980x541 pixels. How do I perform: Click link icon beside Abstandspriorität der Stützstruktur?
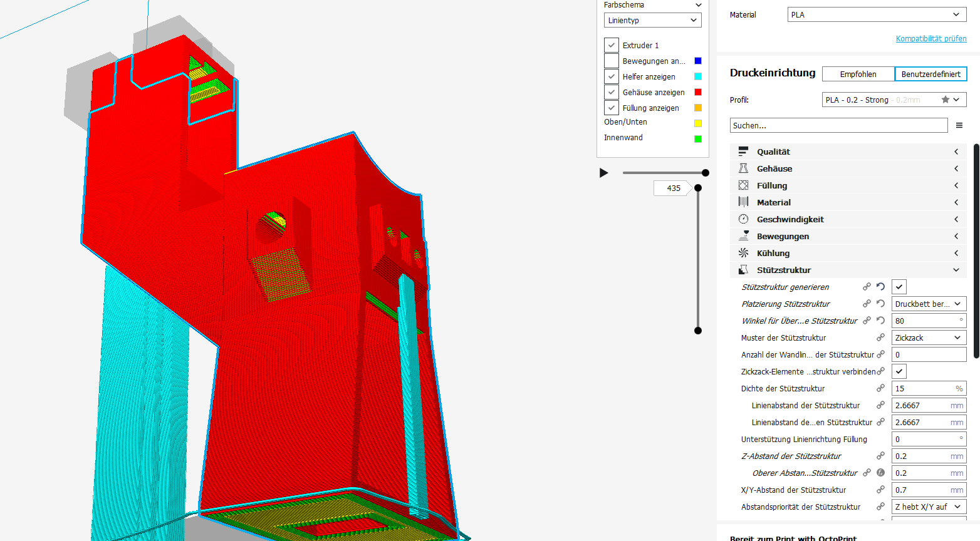tap(880, 507)
